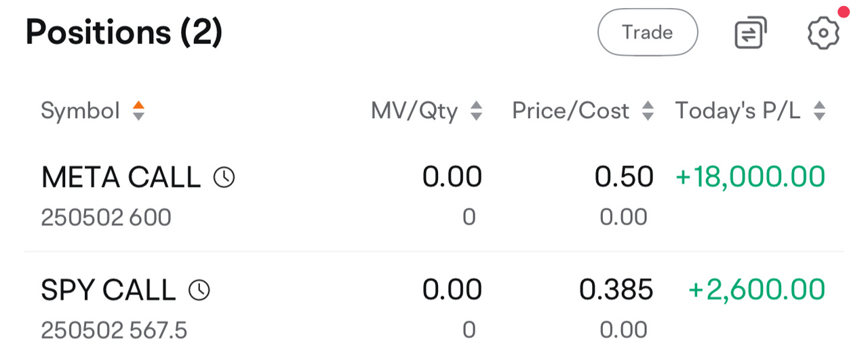Tap clock icon beside SPY CALL
Image resolution: width=868 pixels, height=354 pixels.
[199, 290]
